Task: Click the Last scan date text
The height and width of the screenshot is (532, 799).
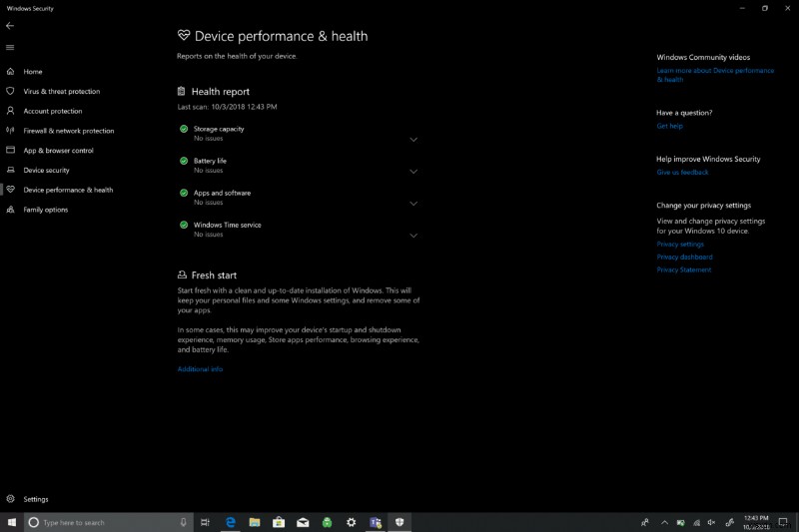Action: pyautogui.click(x=228, y=107)
